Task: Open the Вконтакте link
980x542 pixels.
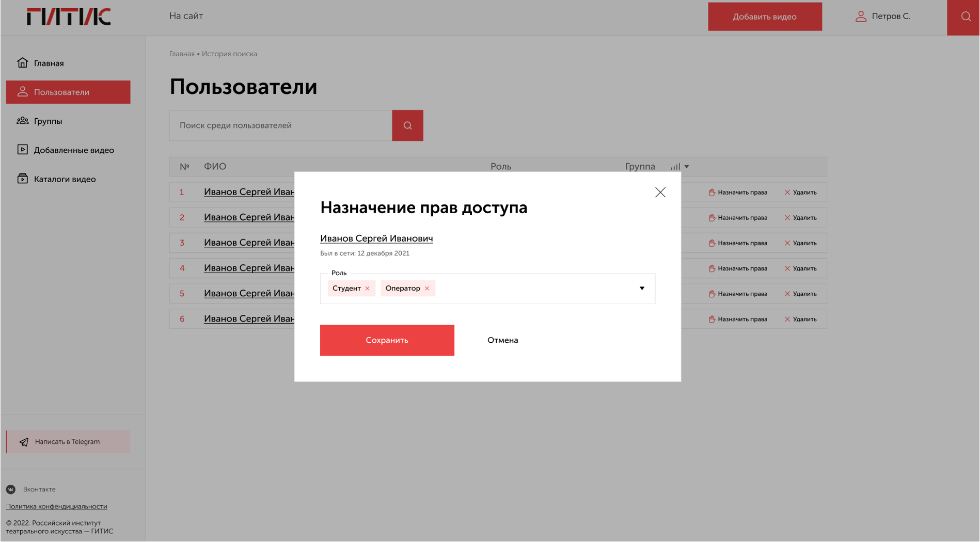Action: pyautogui.click(x=31, y=489)
